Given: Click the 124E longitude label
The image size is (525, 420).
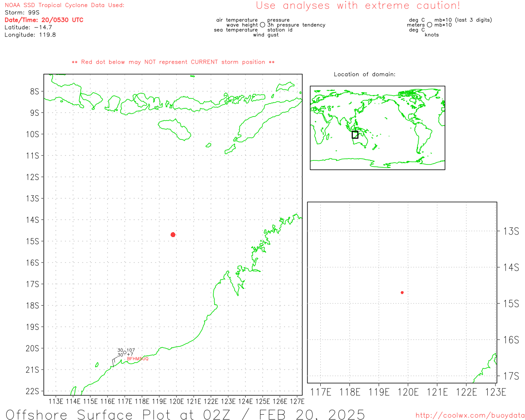Looking at the screenshot, I should tap(246, 401).
